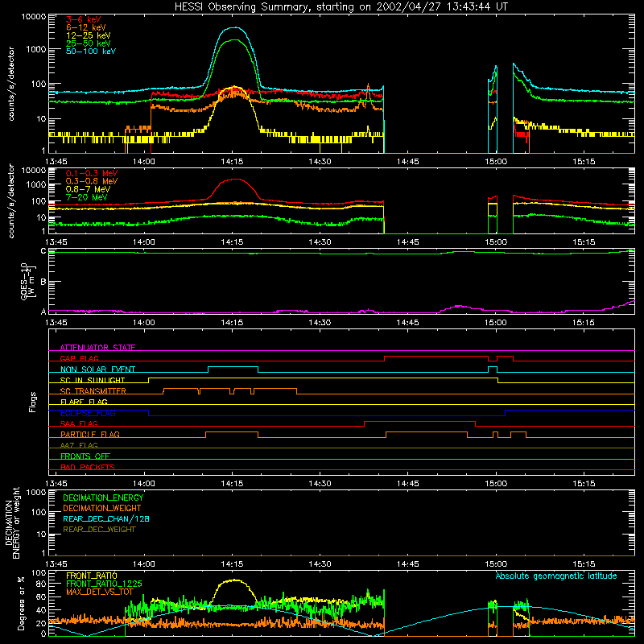Select the 14:30 tick under the top keV panel
644x644 pixels.
click(320, 162)
